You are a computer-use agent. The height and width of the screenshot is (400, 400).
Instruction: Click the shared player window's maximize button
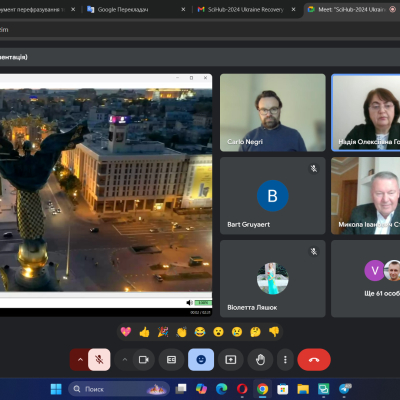click(x=191, y=78)
